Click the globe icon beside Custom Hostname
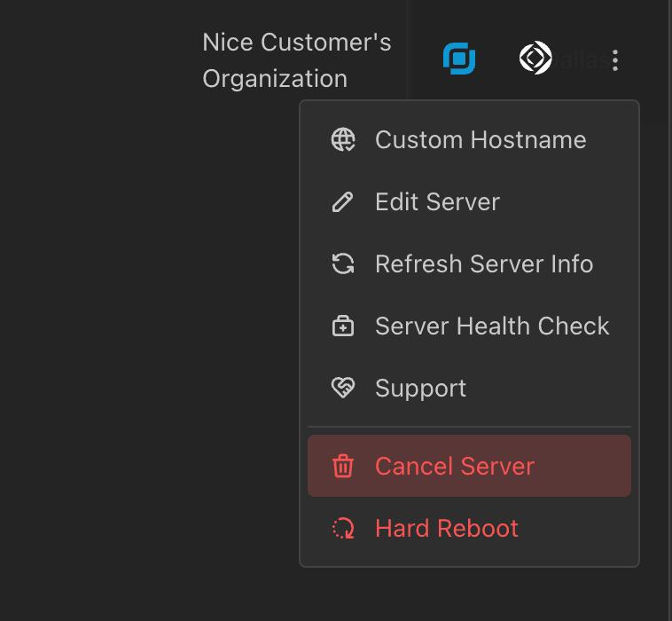 click(343, 140)
